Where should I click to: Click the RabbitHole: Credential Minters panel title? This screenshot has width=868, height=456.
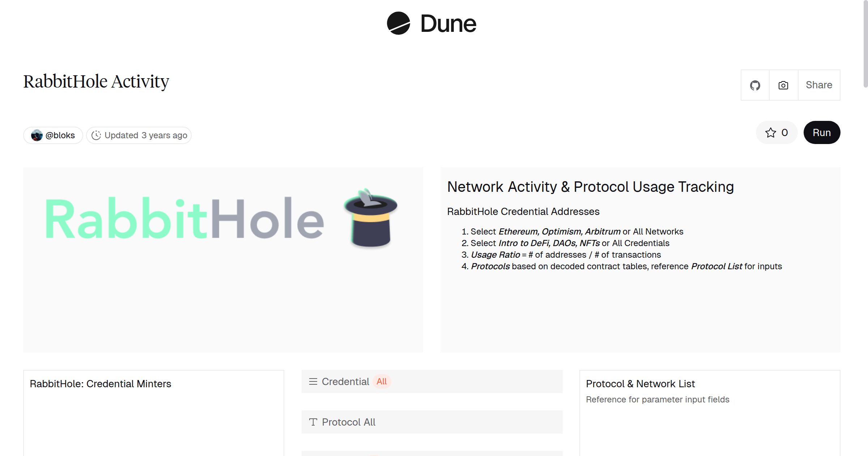click(101, 384)
